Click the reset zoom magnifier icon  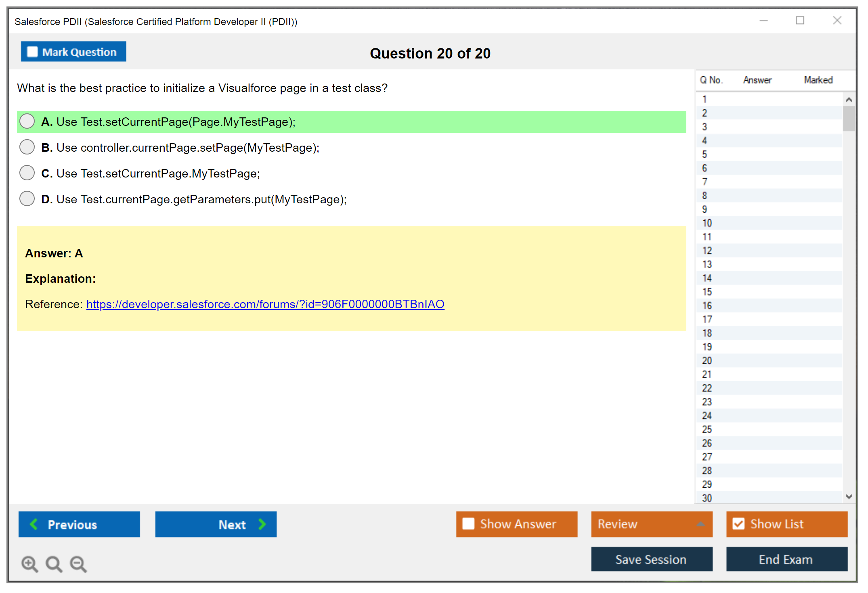pos(54,564)
